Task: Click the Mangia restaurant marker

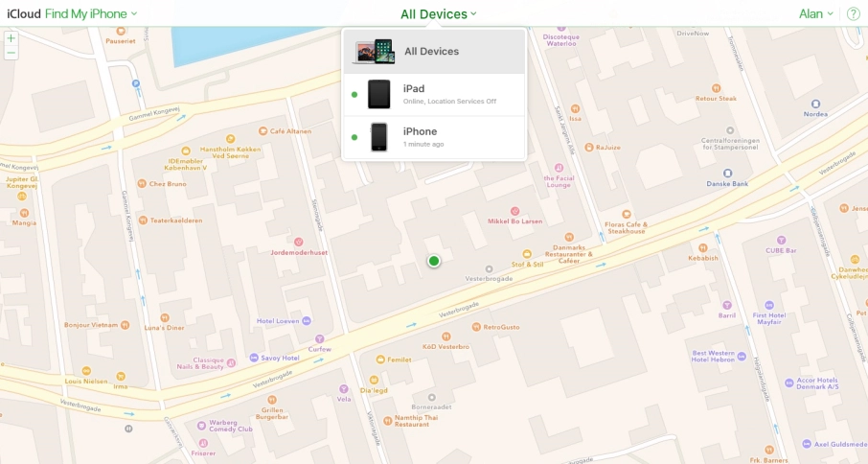Action: (x=24, y=213)
